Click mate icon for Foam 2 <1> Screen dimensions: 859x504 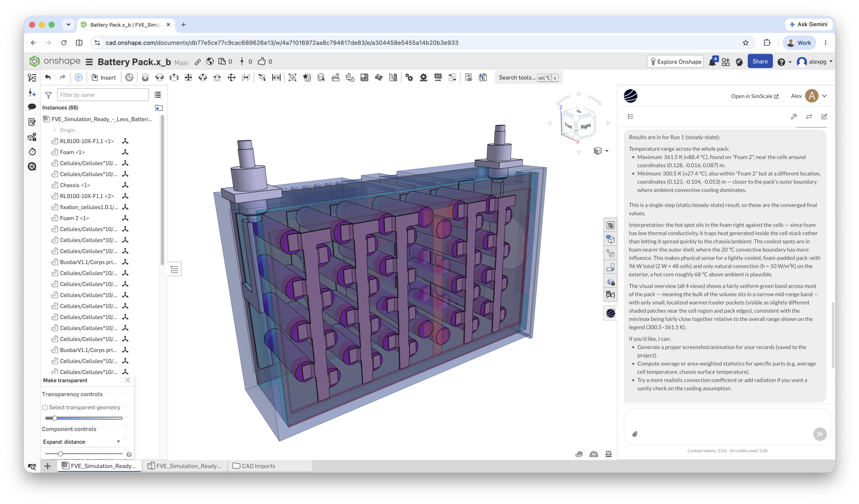[x=125, y=218]
